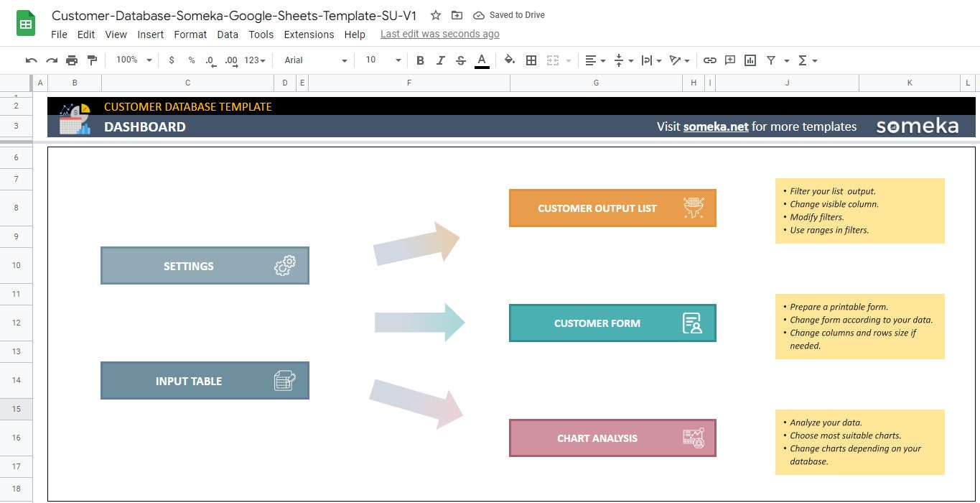Image resolution: width=980 pixels, height=503 pixels.
Task: Open the Borders tool
Action: click(531, 60)
